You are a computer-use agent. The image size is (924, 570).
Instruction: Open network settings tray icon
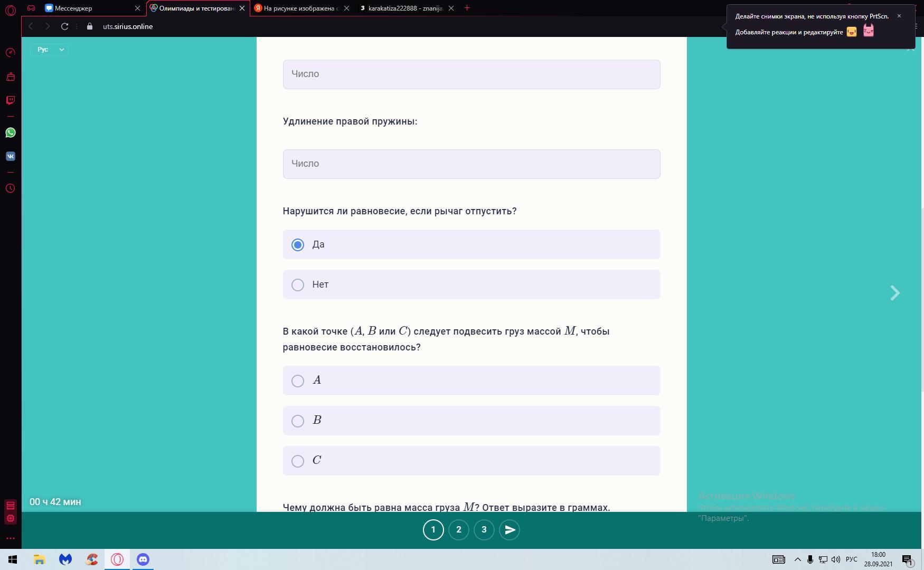(x=823, y=559)
